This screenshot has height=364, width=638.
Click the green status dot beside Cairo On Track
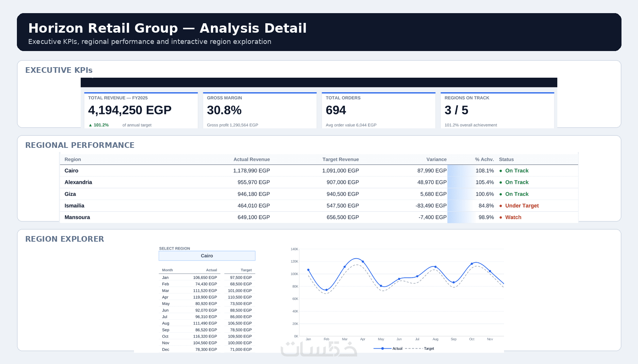point(501,171)
